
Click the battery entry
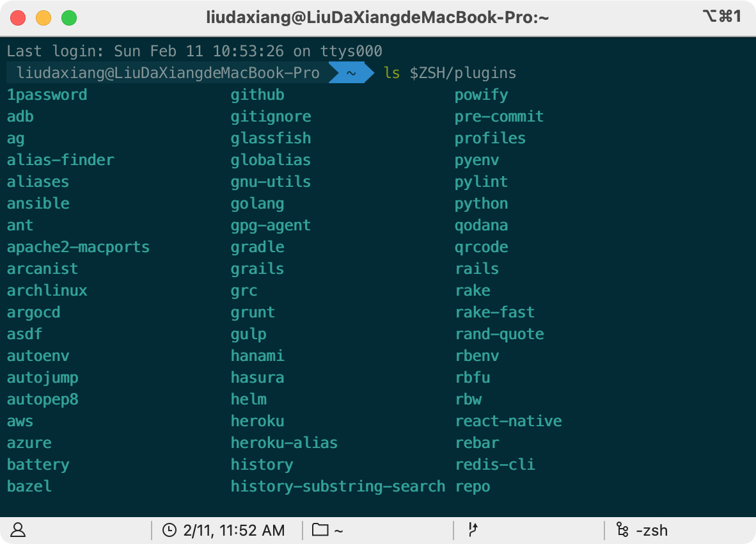tap(38, 465)
